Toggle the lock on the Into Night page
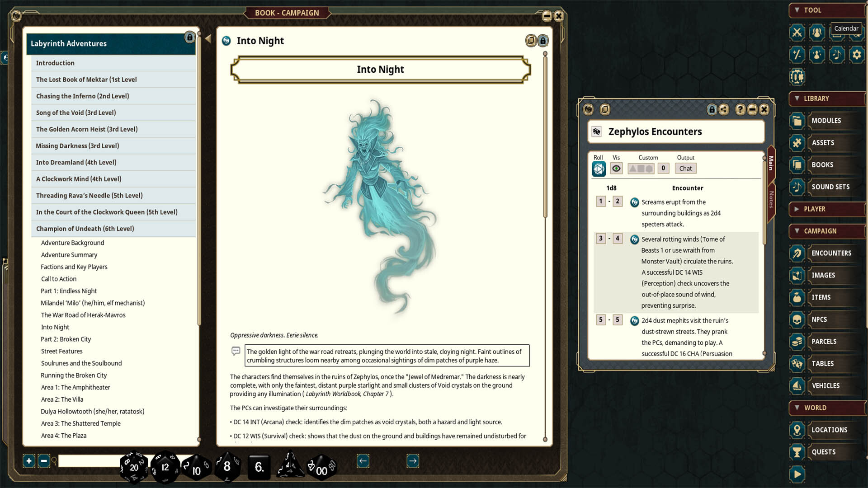This screenshot has width=868, height=488. pos(542,40)
